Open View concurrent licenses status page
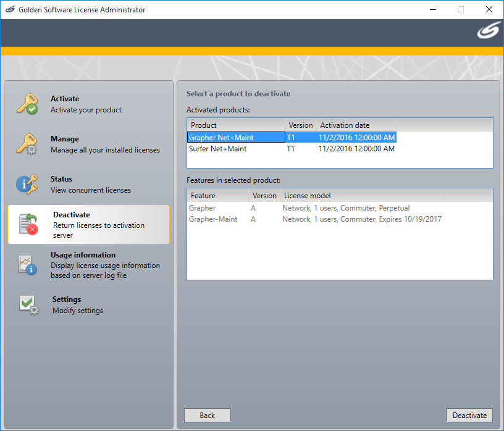The width and height of the screenshot is (504, 431). click(x=90, y=185)
